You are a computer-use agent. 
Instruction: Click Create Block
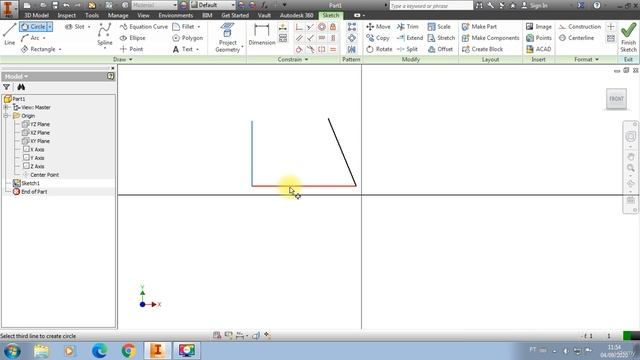click(x=482, y=49)
